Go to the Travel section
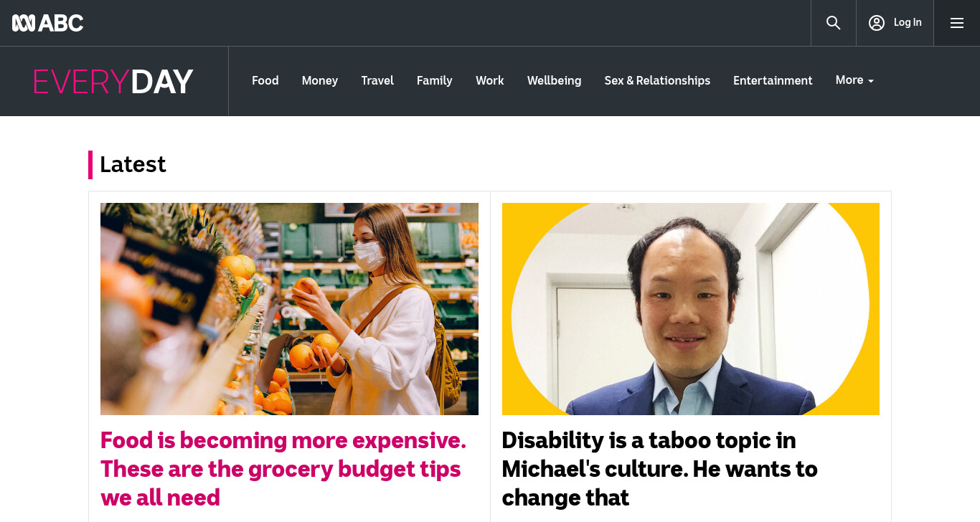 coord(377,80)
